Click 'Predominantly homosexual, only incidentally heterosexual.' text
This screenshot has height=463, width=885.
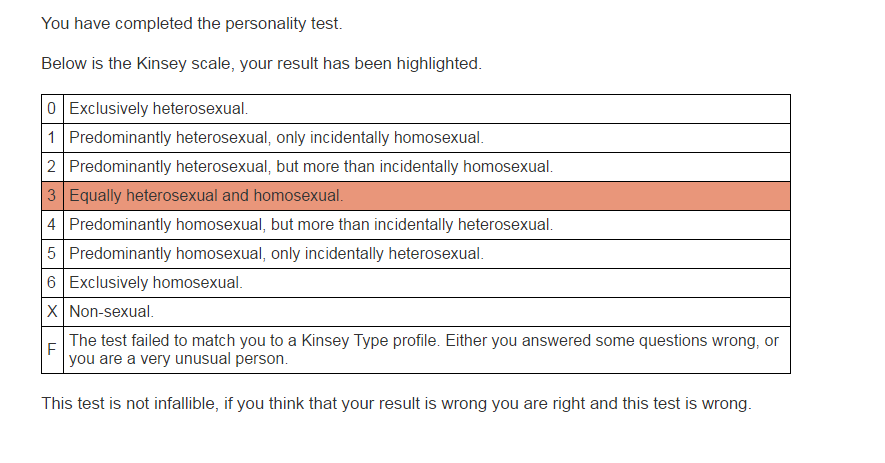(x=277, y=254)
